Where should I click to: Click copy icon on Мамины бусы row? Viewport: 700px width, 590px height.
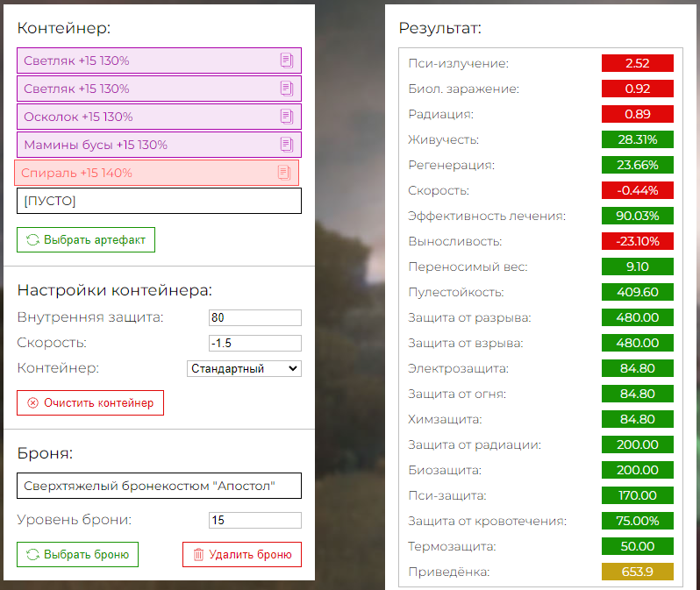(287, 145)
